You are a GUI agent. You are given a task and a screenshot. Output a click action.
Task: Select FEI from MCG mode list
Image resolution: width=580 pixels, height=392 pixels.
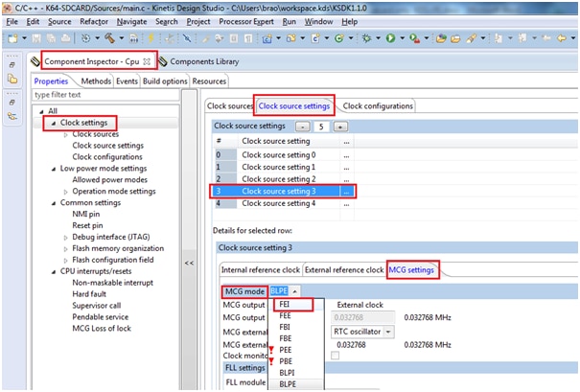286,305
